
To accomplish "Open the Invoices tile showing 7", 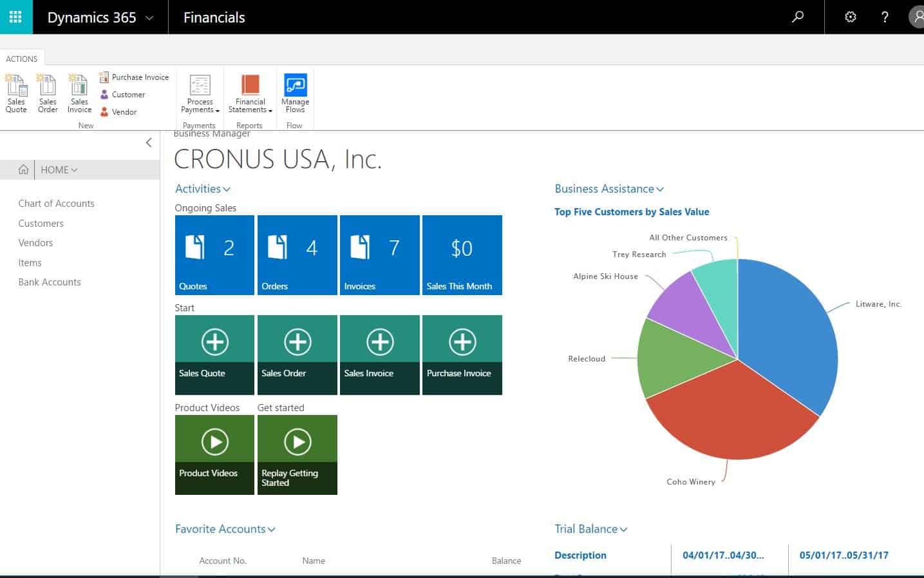I will 379,255.
